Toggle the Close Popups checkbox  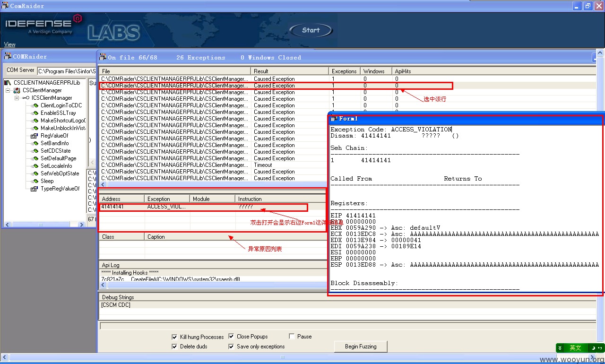(232, 337)
